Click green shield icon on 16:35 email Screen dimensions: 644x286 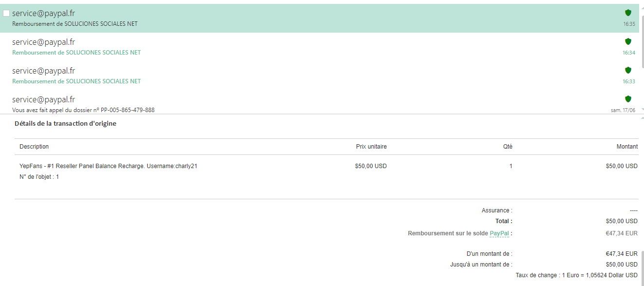pyautogui.click(x=628, y=13)
